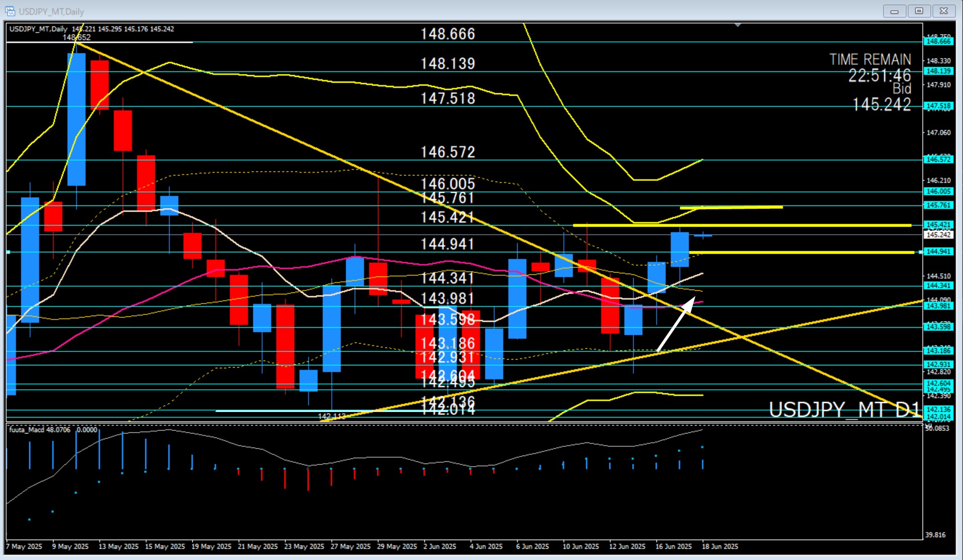Click the 144.941 price tag on right axis
963x560 pixels.
(938, 252)
